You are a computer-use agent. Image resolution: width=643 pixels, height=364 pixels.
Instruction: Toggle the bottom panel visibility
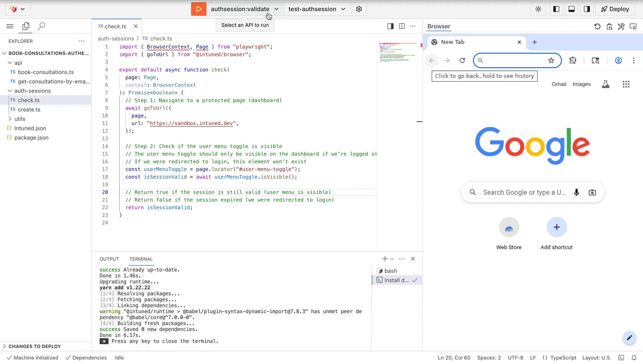coord(571,9)
